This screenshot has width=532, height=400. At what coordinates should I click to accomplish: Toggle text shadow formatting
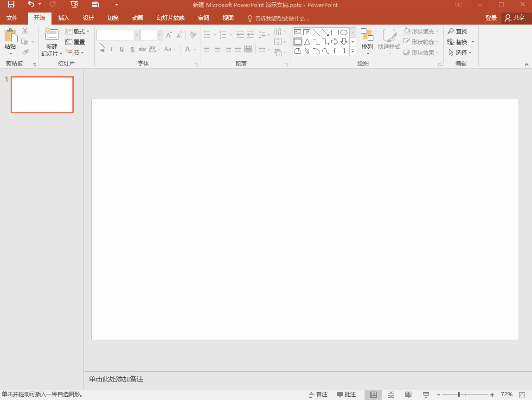pos(132,49)
